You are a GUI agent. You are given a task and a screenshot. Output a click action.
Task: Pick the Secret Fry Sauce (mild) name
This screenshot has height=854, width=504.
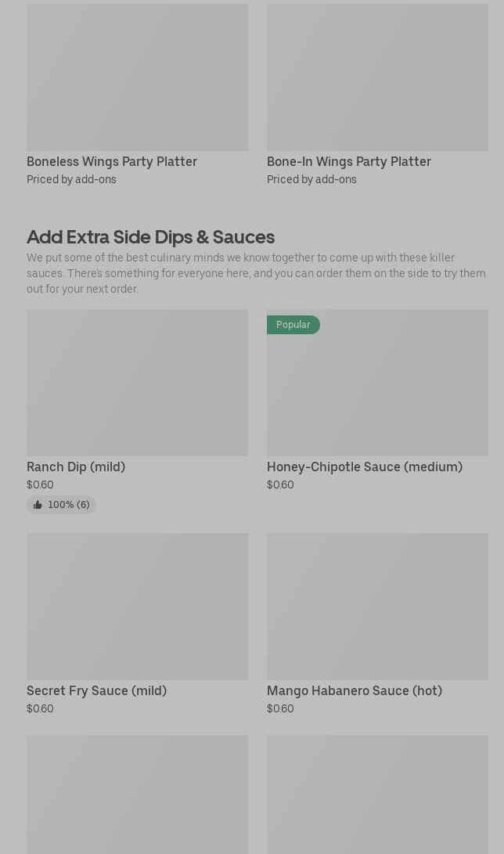pyautogui.click(x=96, y=690)
